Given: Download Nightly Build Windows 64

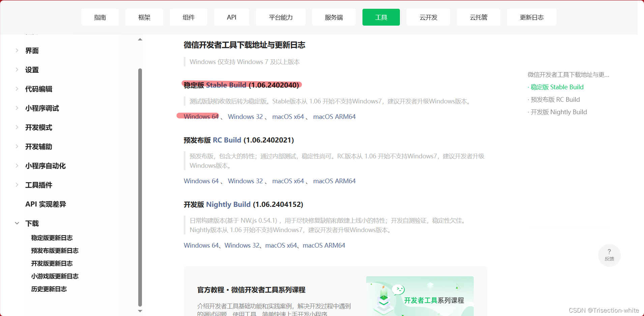Looking at the screenshot, I should (x=201, y=245).
